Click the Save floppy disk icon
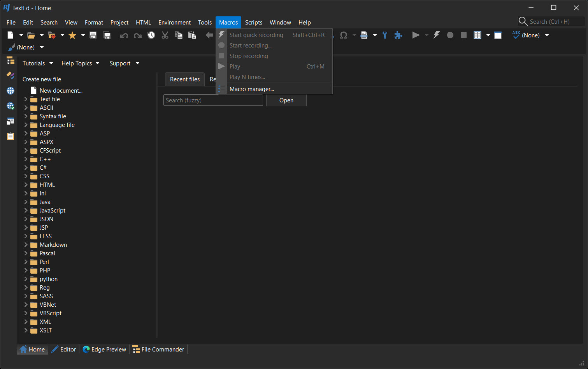 pyautogui.click(x=93, y=35)
